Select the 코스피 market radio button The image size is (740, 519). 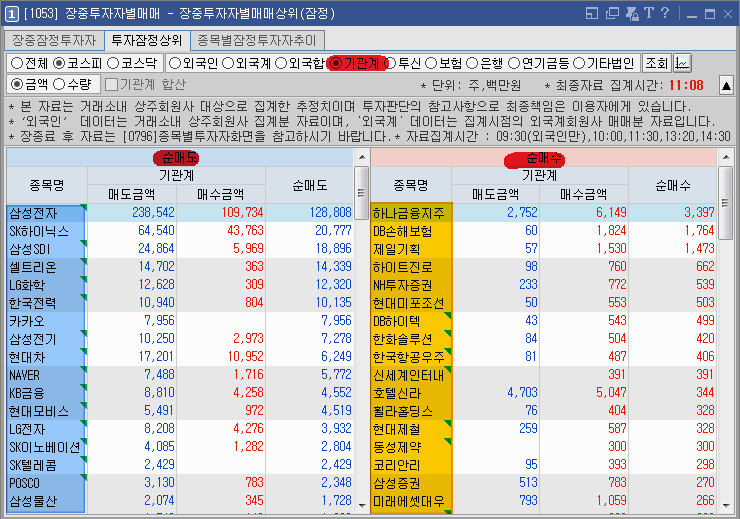point(59,63)
